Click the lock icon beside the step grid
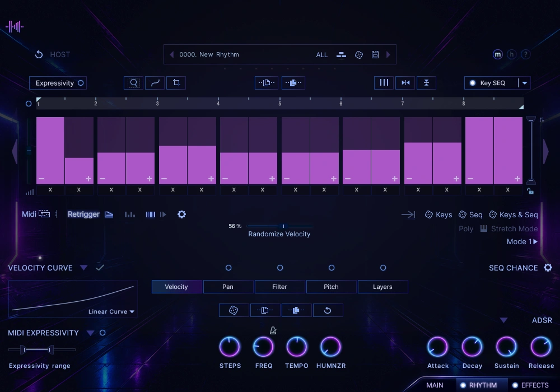The height and width of the screenshot is (392, 560). (x=530, y=191)
